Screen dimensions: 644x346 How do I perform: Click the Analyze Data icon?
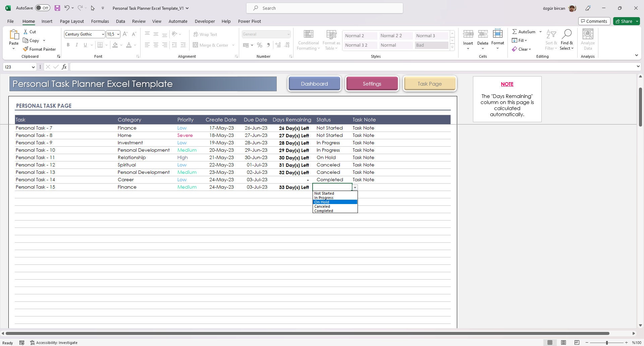588,34
